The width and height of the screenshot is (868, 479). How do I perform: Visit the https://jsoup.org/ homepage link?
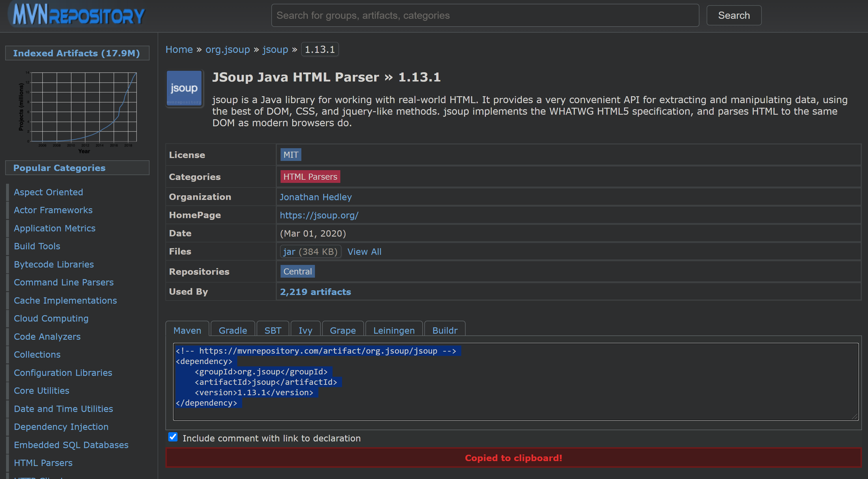tap(319, 215)
